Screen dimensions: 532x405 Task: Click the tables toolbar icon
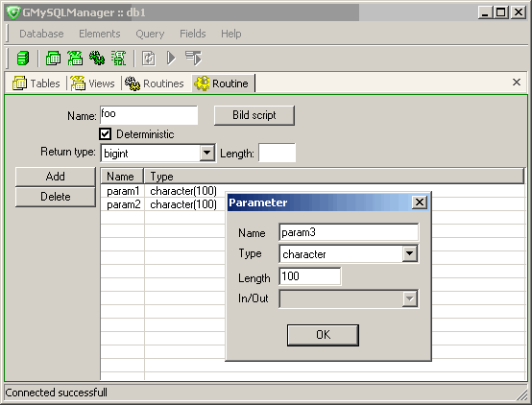click(x=53, y=58)
